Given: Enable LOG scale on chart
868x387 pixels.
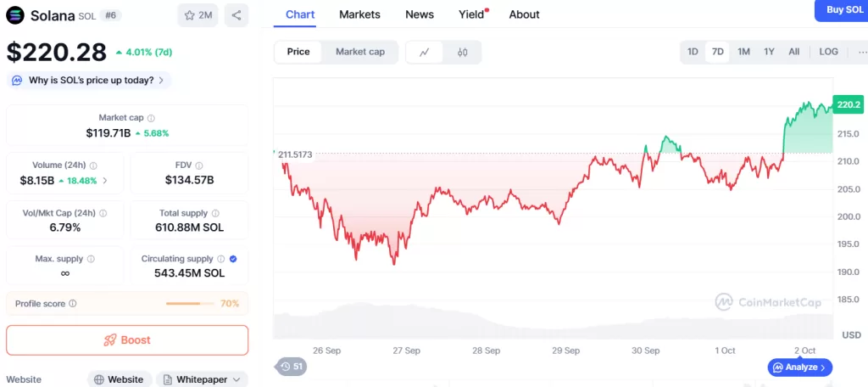Looking at the screenshot, I should (x=828, y=52).
